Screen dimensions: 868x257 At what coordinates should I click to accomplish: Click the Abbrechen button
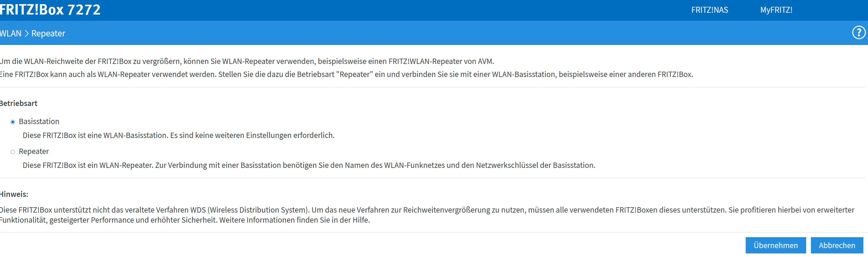tap(837, 245)
